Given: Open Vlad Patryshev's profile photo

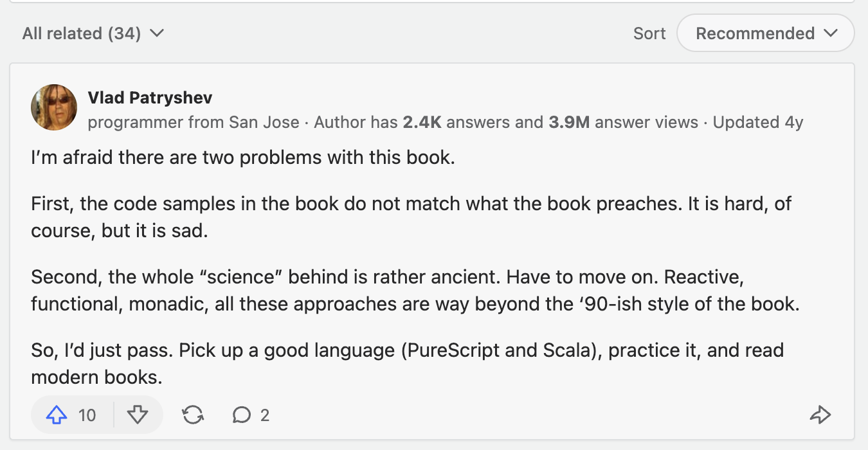Looking at the screenshot, I should (x=54, y=107).
